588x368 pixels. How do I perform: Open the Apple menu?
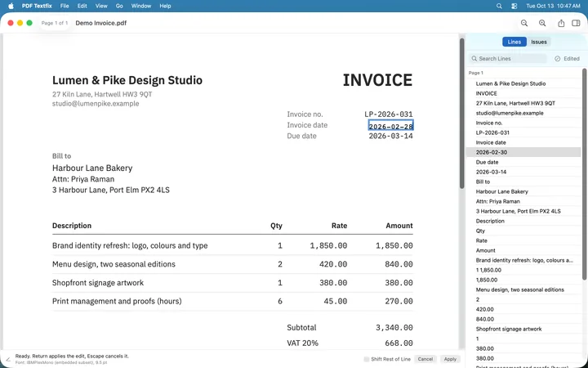[x=11, y=6]
